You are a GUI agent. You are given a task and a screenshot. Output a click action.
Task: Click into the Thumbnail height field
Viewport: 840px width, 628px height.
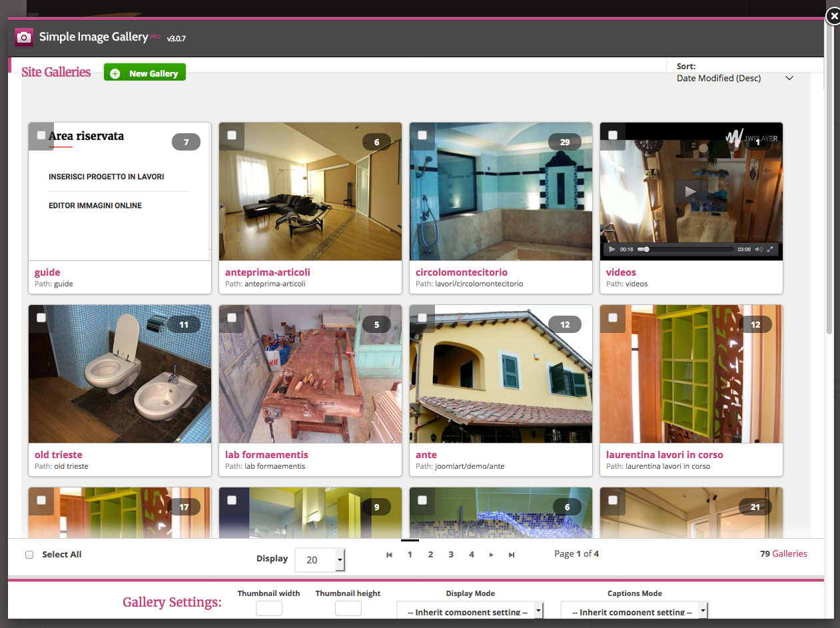348,608
